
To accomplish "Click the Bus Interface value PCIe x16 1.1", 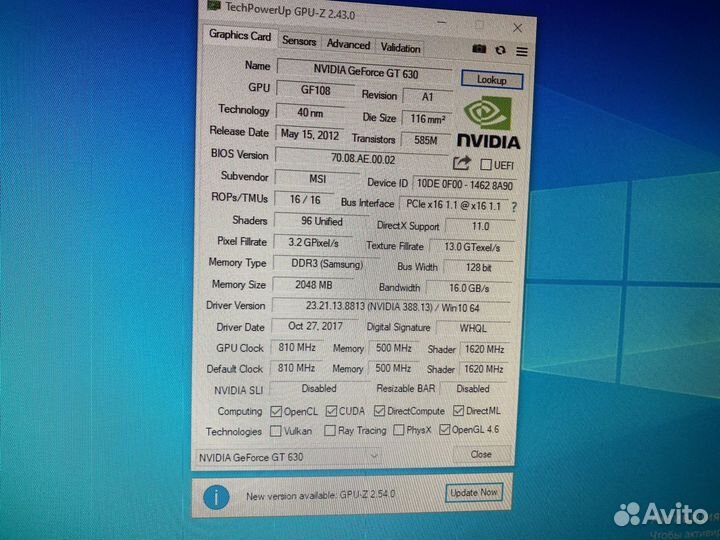I will click(453, 205).
